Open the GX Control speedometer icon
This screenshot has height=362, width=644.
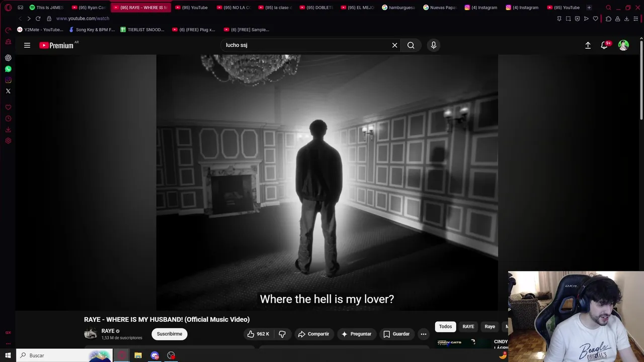click(x=8, y=30)
